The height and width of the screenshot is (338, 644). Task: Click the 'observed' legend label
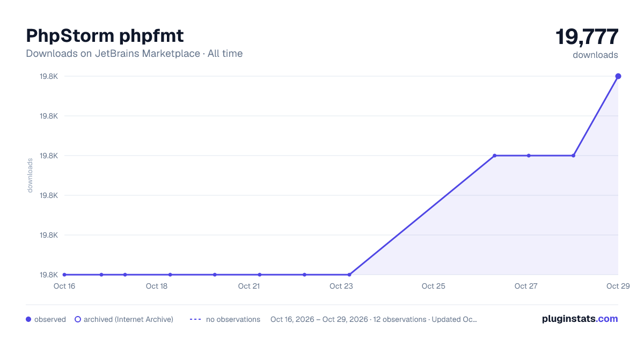tap(50, 319)
